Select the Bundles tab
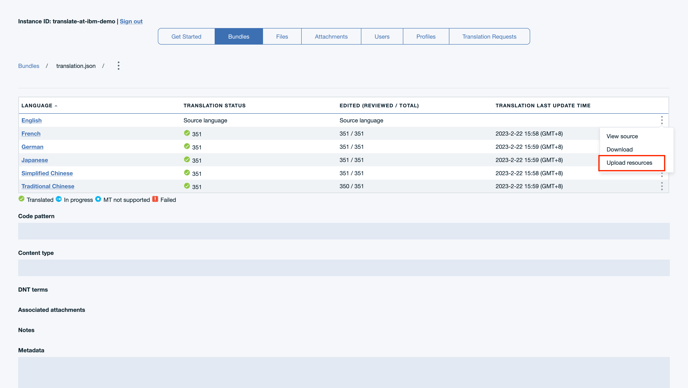This screenshot has width=688, height=388. point(239,36)
